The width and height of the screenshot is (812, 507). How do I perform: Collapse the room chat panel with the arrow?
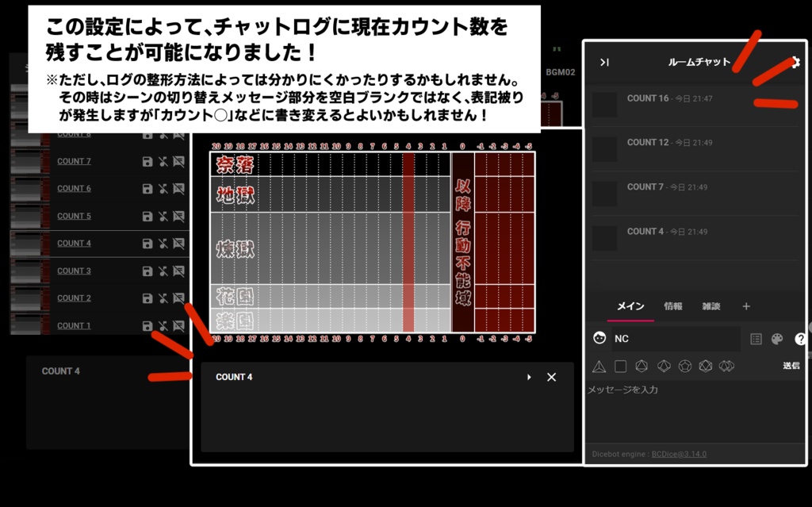606,61
